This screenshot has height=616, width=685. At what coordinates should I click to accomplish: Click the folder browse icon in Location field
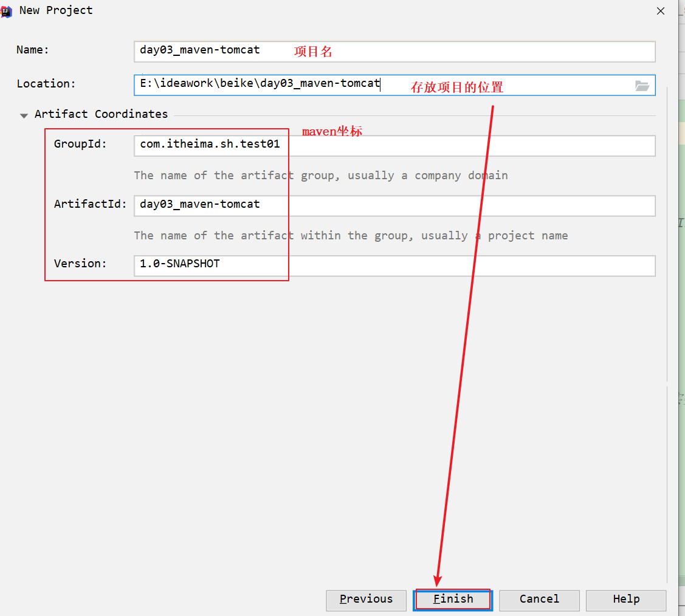tap(642, 86)
